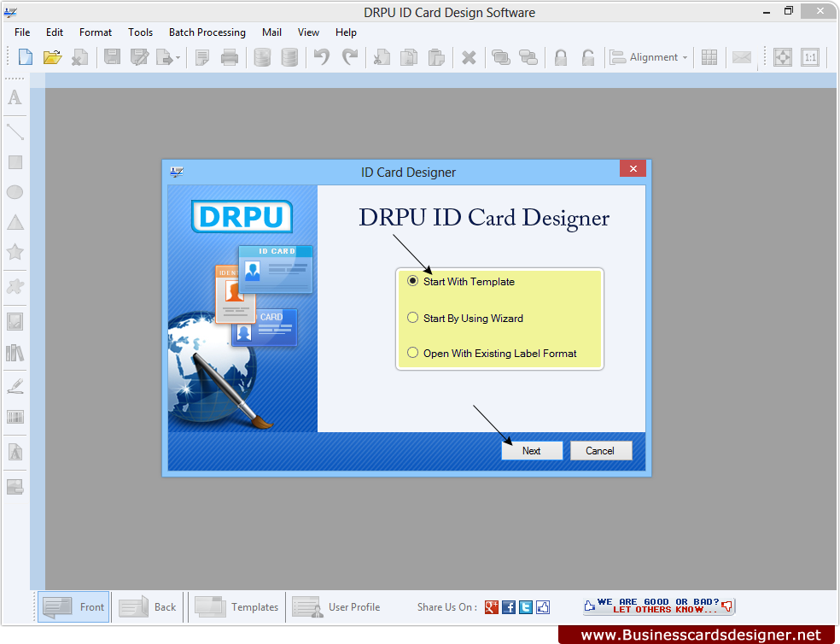The height and width of the screenshot is (644, 840).
Task: Select Start With Template radio button
Action: (x=412, y=281)
